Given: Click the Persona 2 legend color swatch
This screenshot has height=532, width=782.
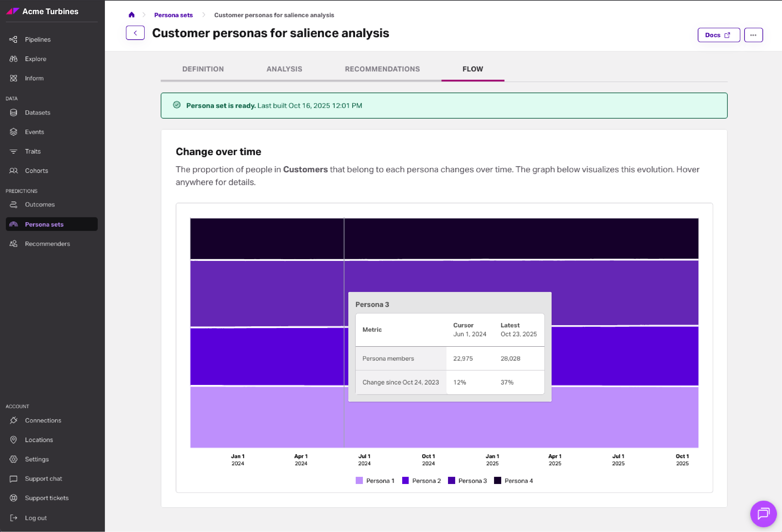Looking at the screenshot, I should click(405, 481).
